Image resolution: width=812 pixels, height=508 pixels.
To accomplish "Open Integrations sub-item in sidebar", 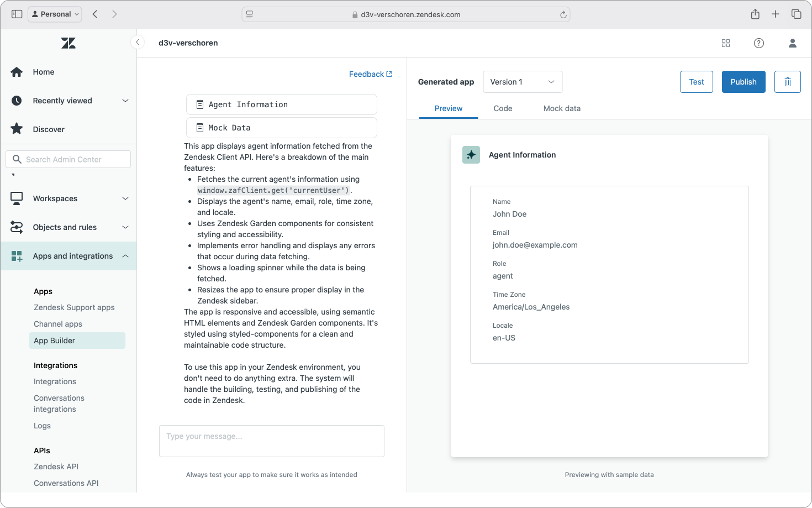I will tap(55, 381).
